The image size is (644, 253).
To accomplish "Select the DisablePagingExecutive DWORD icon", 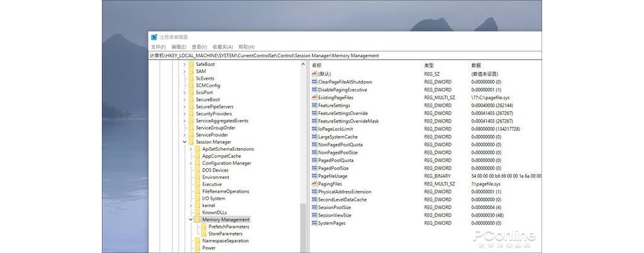I will [314, 90].
